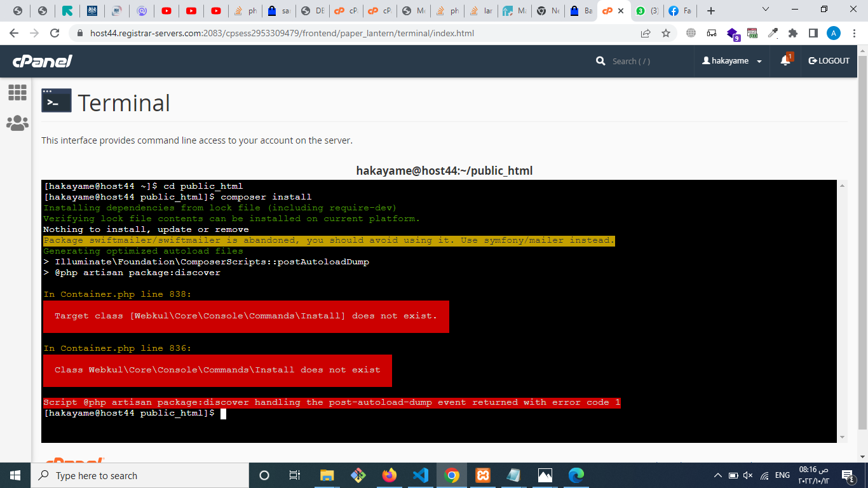Viewport: 868px width, 488px height.
Task: Open the cPanel home logo
Action: pos(43,61)
